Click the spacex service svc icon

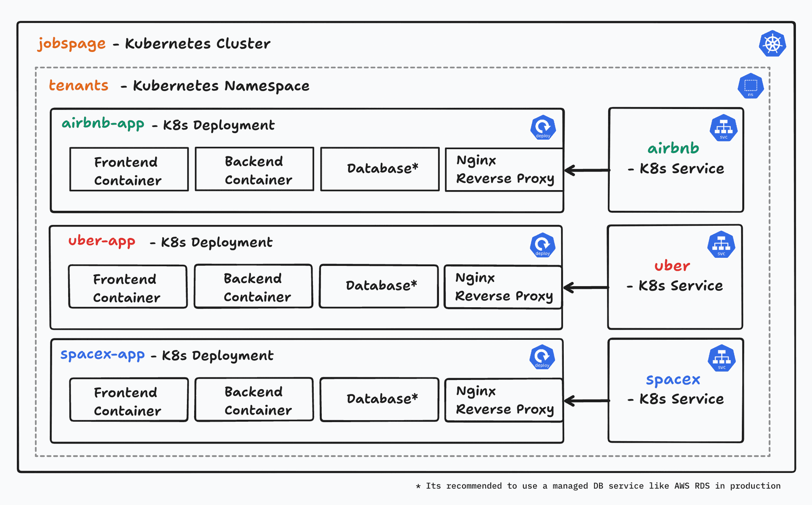pos(722,358)
